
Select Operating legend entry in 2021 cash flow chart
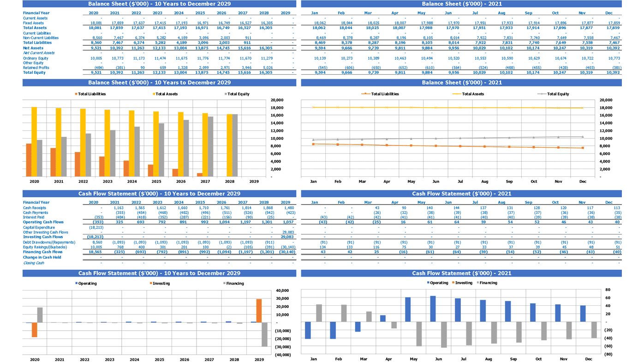coord(437,283)
